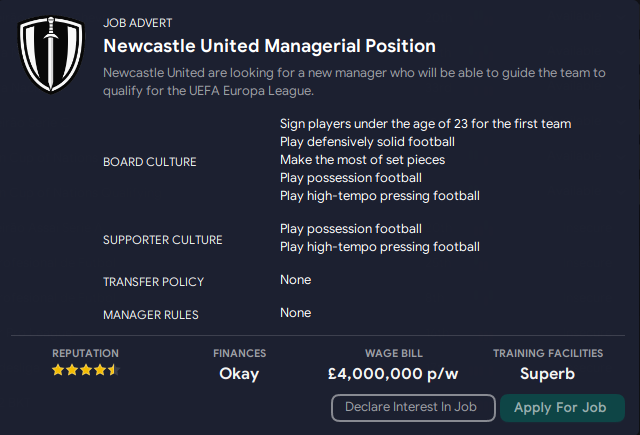The width and height of the screenshot is (640, 435).
Task: Click the Okay finances value
Action: [x=239, y=374]
